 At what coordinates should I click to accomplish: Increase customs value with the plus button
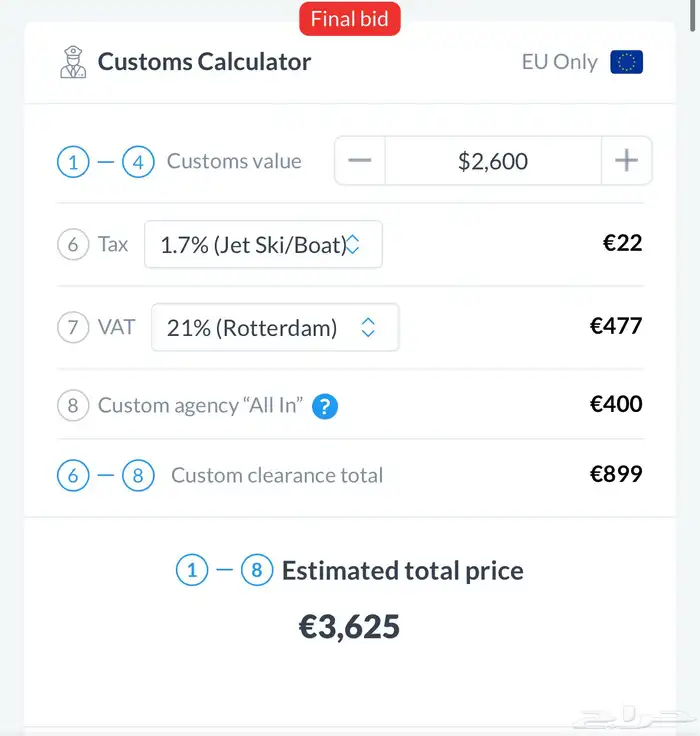point(626,161)
